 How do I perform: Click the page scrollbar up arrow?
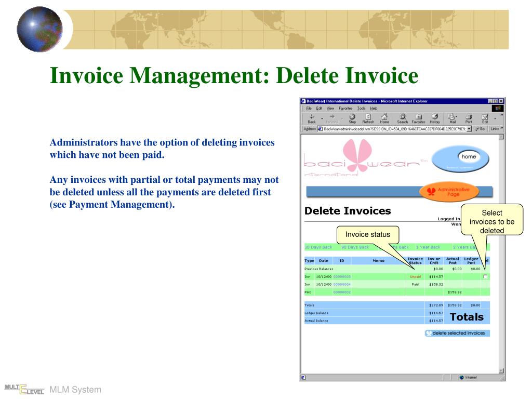click(x=501, y=137)
